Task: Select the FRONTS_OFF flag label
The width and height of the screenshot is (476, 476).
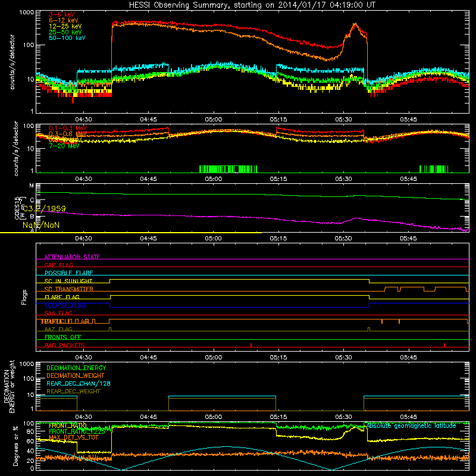Action: coord(63,337)
